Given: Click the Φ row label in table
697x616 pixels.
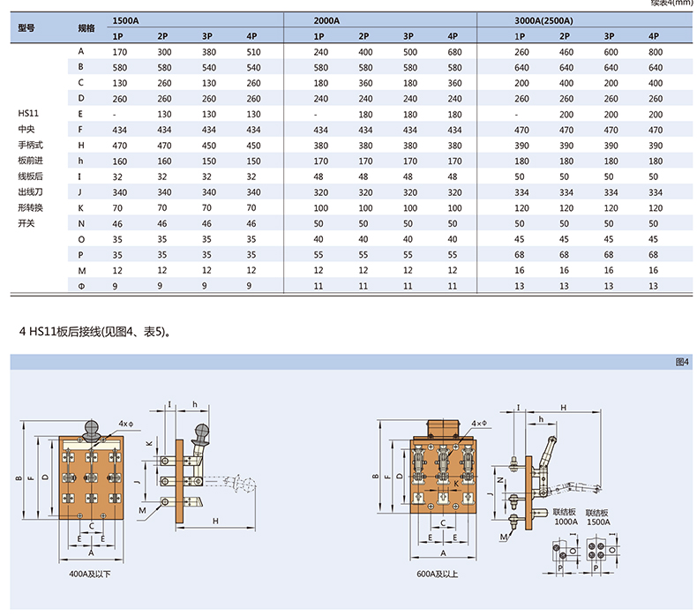Looking at the screenshot, I should click(80, 285).
